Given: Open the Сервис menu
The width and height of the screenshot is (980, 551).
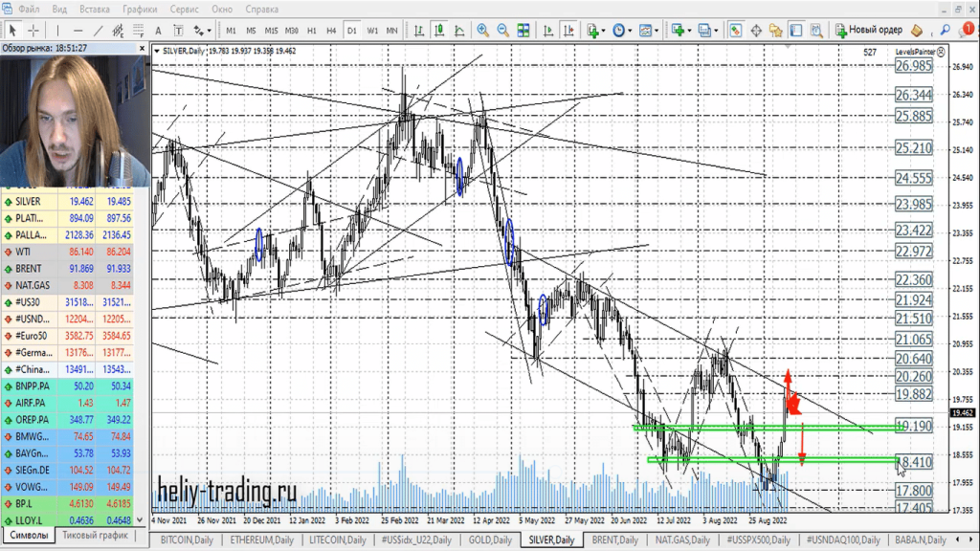Looking at the screenshot, I should point(185,9).
